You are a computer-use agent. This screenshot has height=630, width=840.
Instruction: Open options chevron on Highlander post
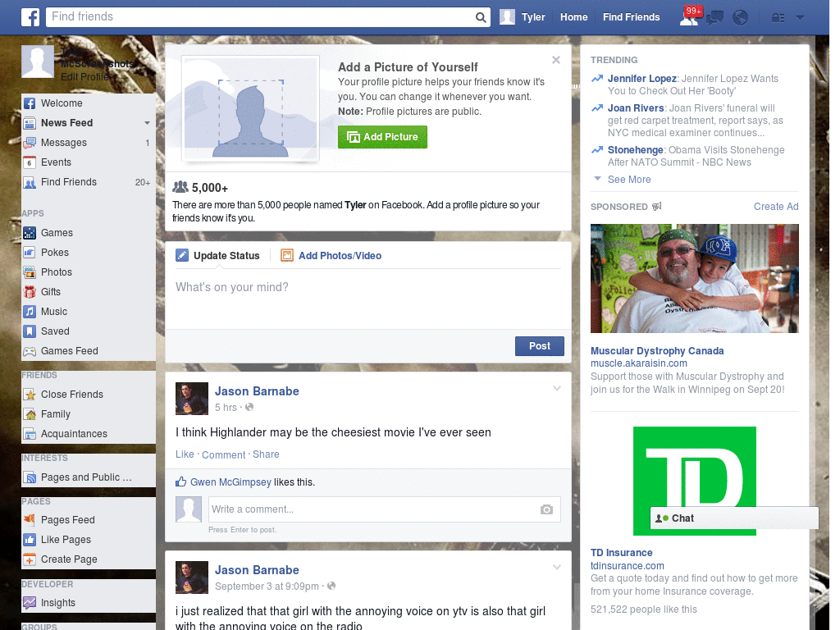[x=557, y=388]
